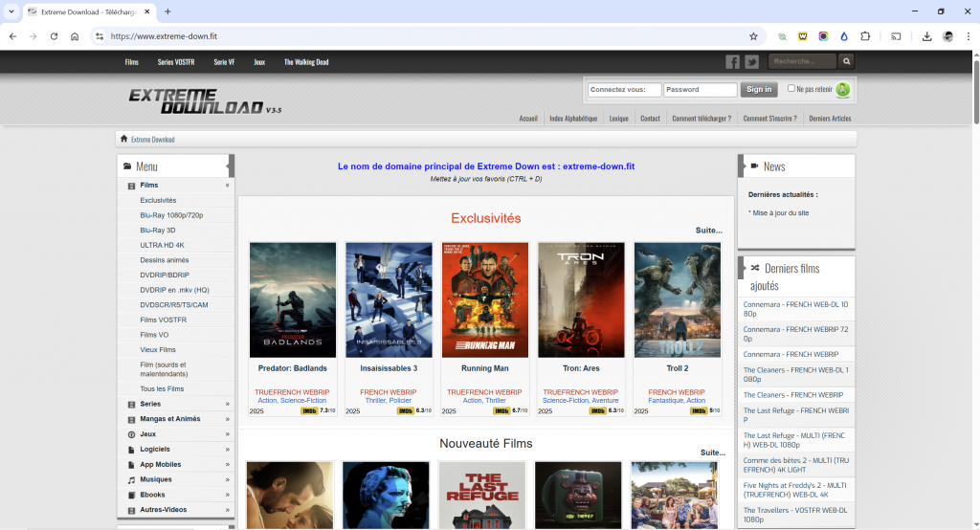Click the green user avatar icon
The width and height of the screenshot is (980, 530).
(x=842, y=89)
